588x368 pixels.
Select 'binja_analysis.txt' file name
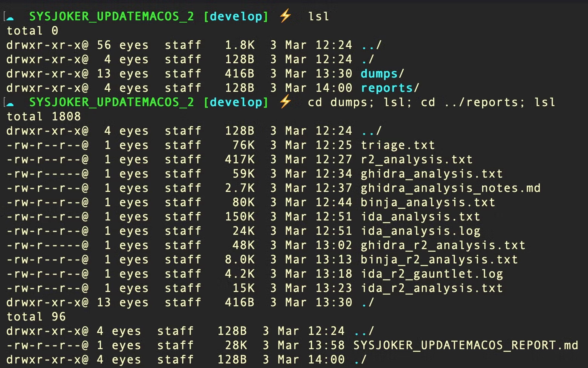click(x=428, y=203)
